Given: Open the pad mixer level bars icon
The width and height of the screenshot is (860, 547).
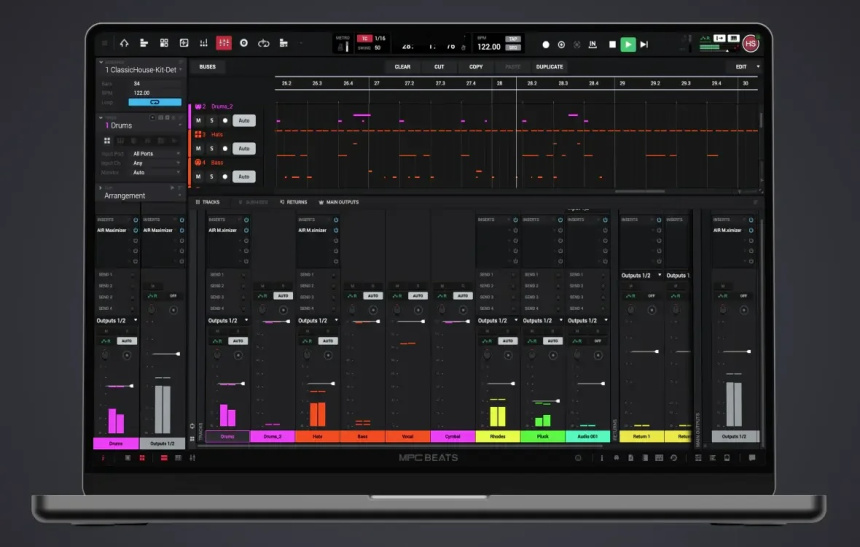Looking at the screenshot, I should click(203, 43).
